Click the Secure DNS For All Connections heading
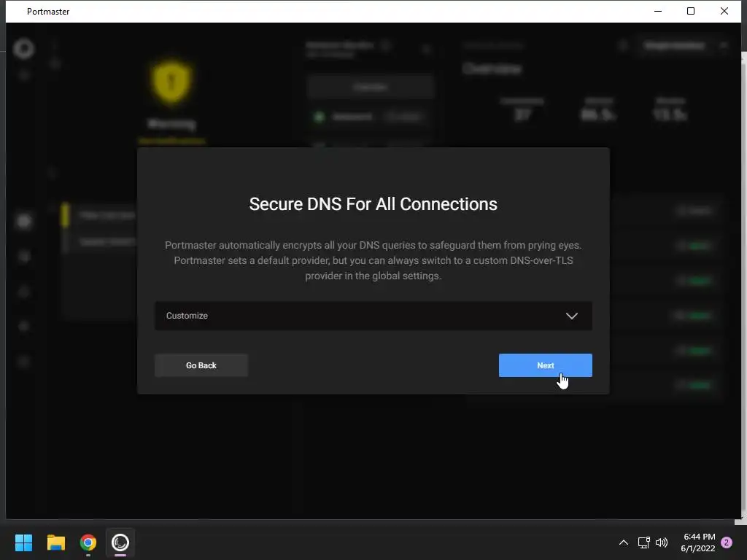The height and width of the screenshot is (560, 747). 373,204
